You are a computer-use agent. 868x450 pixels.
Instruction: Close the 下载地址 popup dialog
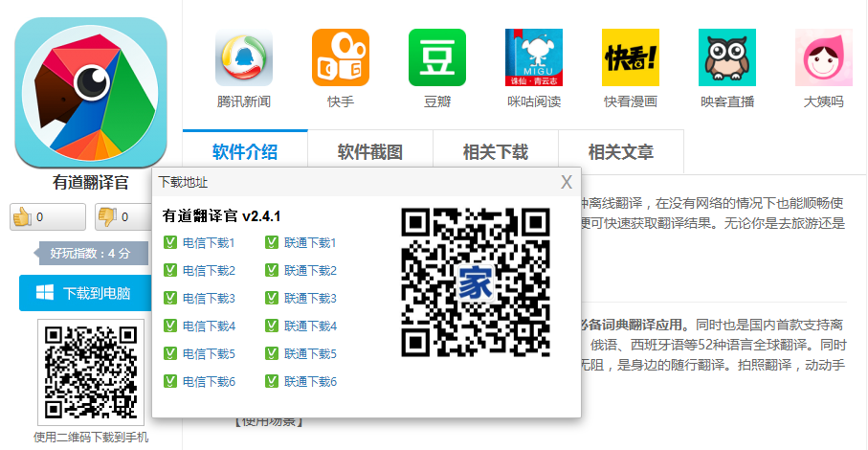tap(567, 182)
